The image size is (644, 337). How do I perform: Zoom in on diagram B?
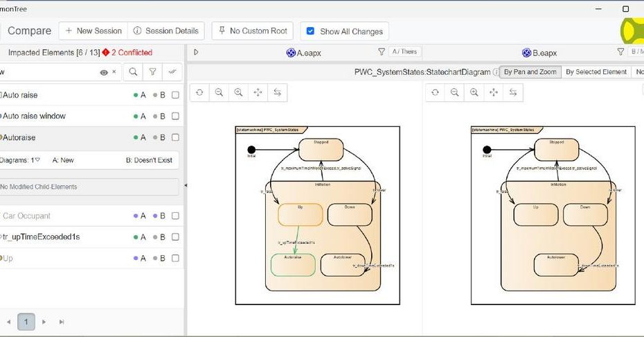click(x=474, y=93)
